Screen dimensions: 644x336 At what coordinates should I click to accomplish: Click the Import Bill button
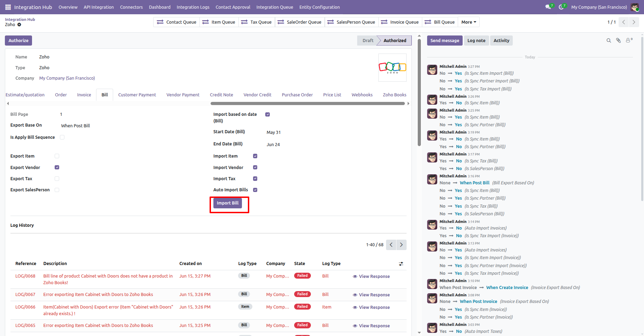[228, 203]
